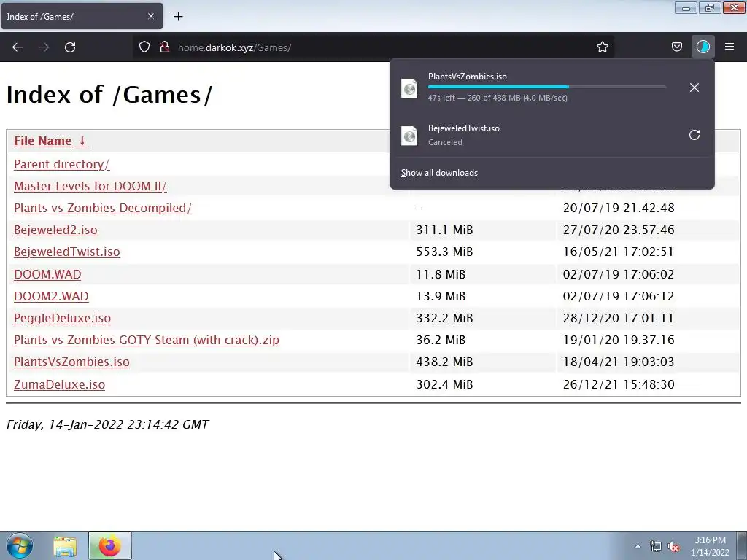Reload the current Games index page
This screenshot has width=747, height=560.
coord(70,47)
